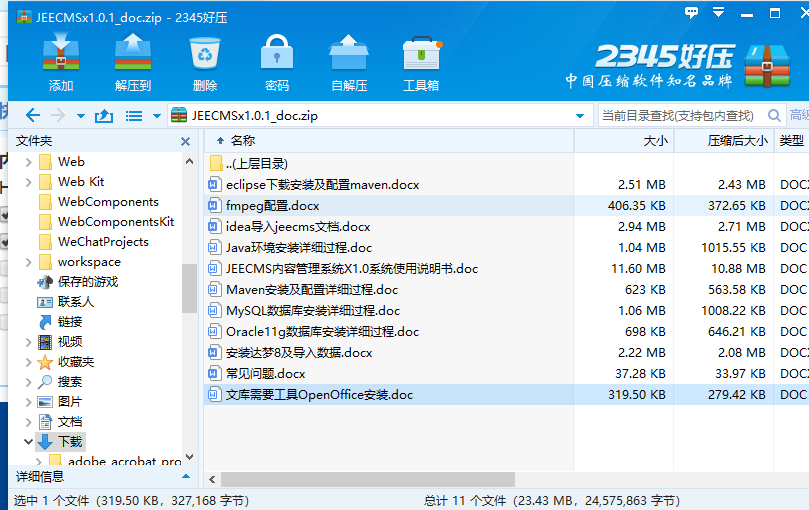This screenshot has height=510, width=809.
Task: Click the magnifier search icon
Action: tap(774, 116)
